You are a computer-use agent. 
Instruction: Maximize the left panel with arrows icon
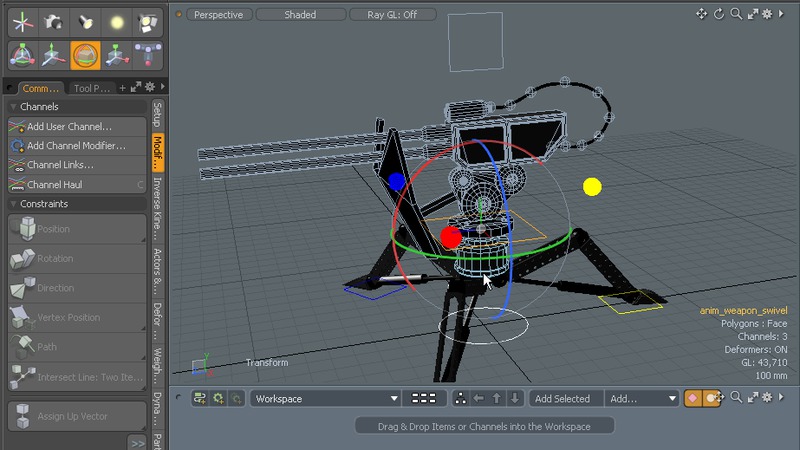click(x=136, y=87)
